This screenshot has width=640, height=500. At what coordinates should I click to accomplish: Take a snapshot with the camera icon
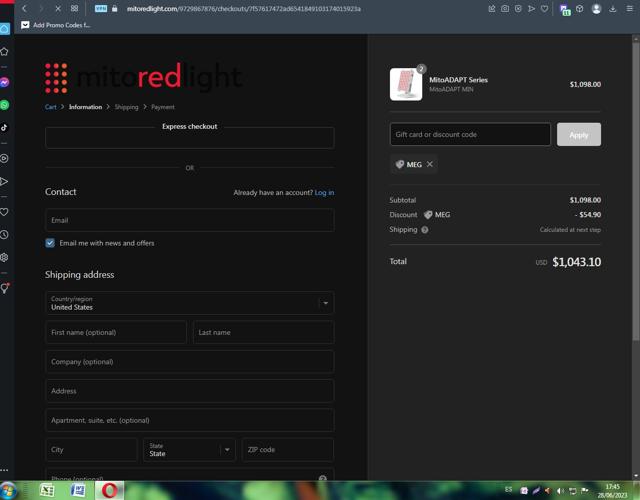pos(505,9)
